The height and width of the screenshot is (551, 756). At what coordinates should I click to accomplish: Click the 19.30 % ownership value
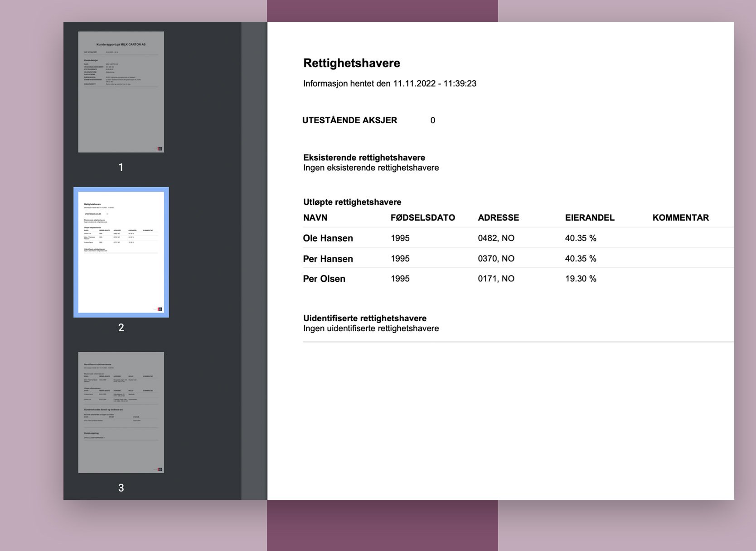coord(581,279)
